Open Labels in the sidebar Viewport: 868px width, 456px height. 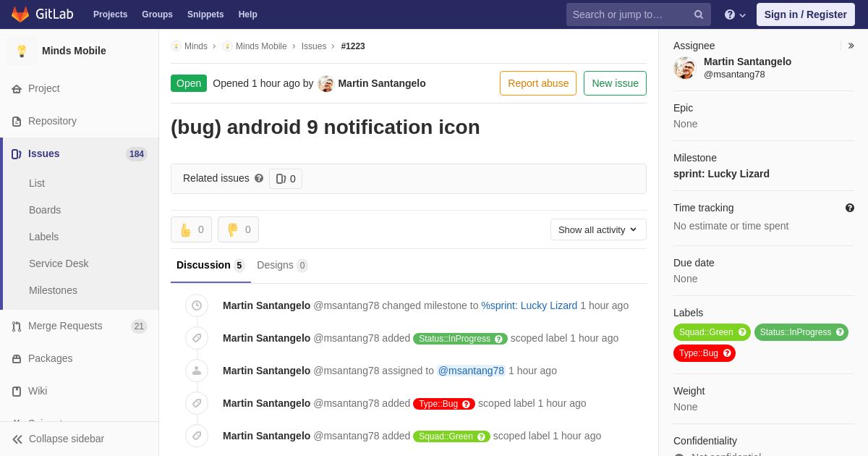tap(44, 237)
